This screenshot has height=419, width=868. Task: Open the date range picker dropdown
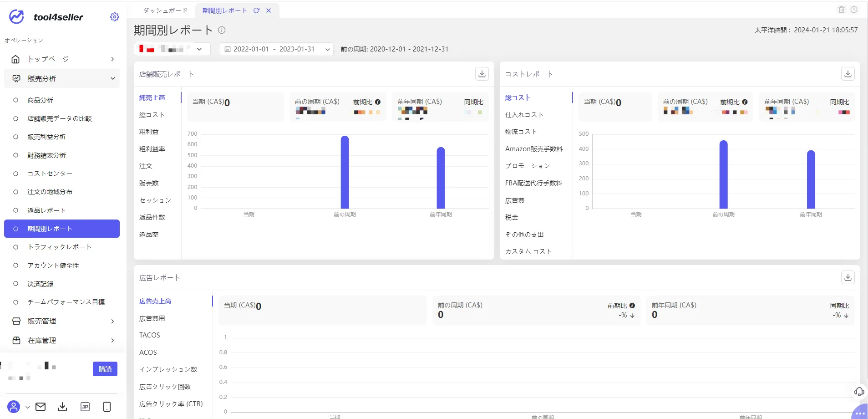pyautogui.click(x=277, y=49)
